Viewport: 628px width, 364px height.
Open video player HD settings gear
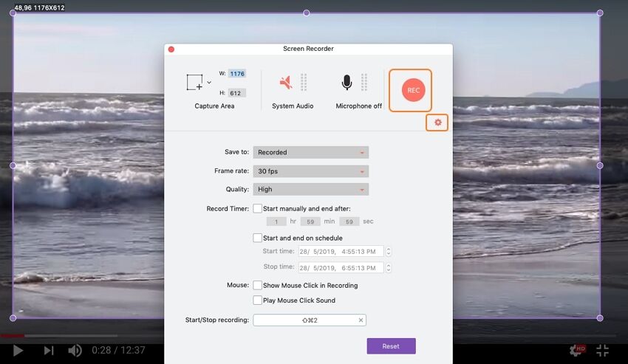[x=577, y=351]
